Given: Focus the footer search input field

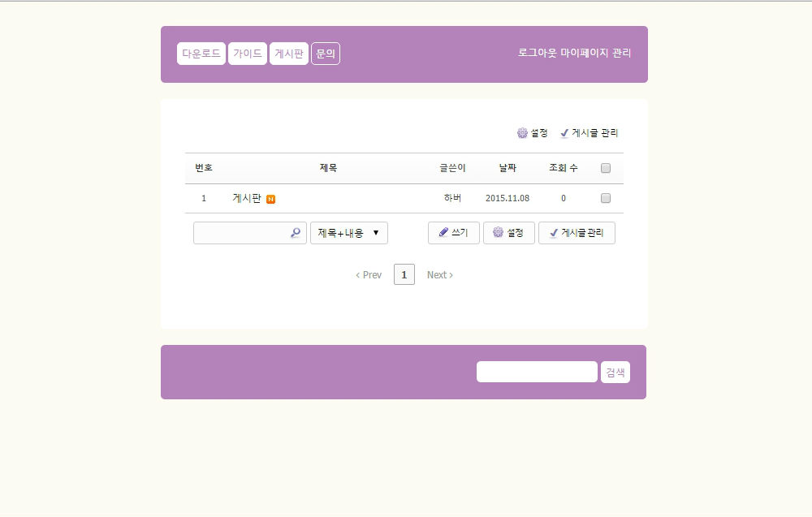Looking at the screenshot, I should 537,372.
